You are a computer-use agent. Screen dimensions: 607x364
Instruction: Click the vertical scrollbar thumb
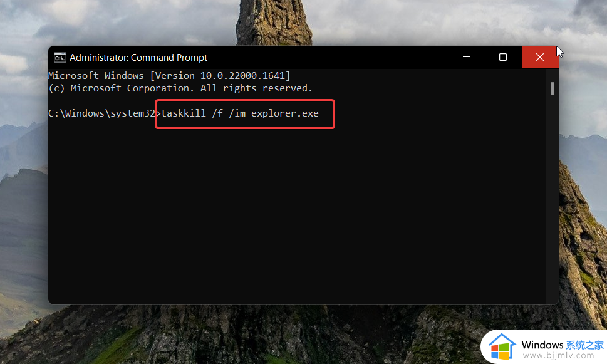(553, 89)
